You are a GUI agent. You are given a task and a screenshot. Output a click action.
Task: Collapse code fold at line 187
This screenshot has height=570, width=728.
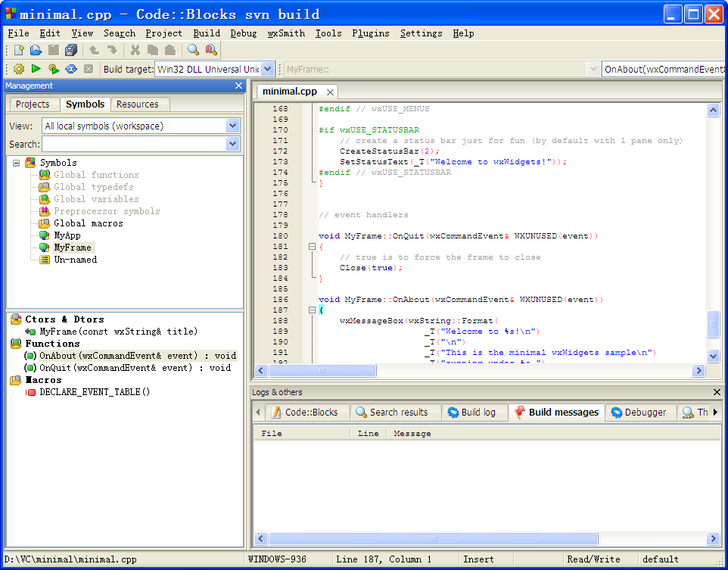click(312, 310)
